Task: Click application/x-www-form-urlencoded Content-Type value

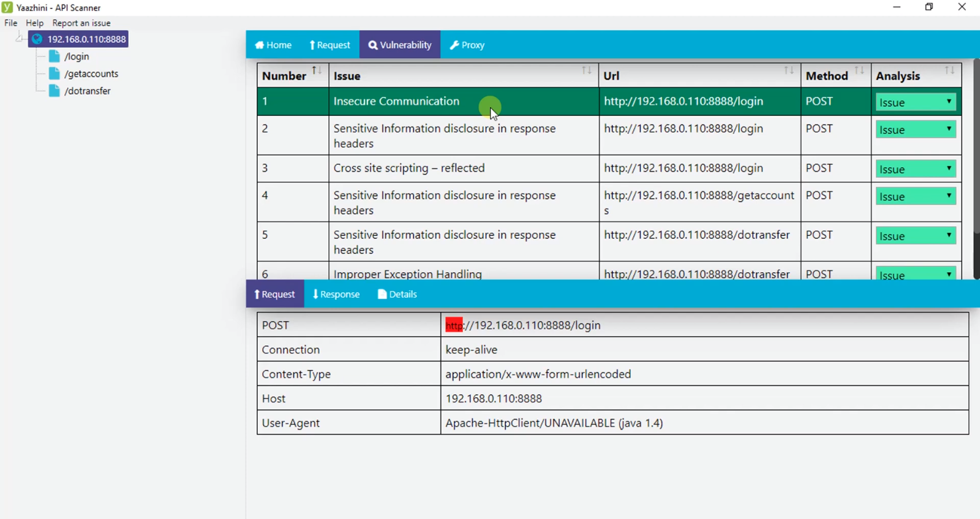Action: pos(538,374)
